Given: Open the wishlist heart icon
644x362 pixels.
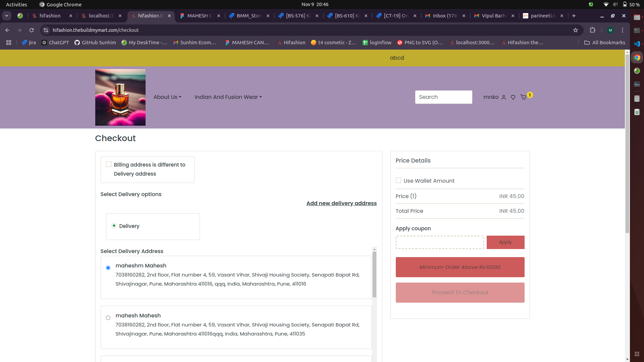Looking at the screenshot, I should pos(513,97).
